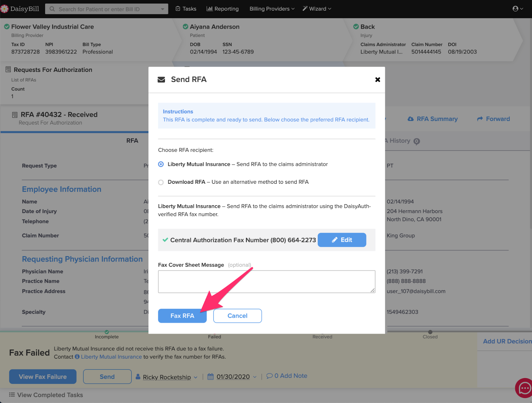Open the chat support bubble
The image size is (532, 403).
(525, 388)
